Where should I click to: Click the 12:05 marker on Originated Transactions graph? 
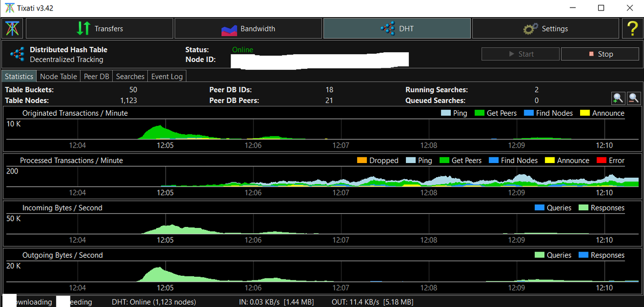pyautogui.click(x=165, y=145)
